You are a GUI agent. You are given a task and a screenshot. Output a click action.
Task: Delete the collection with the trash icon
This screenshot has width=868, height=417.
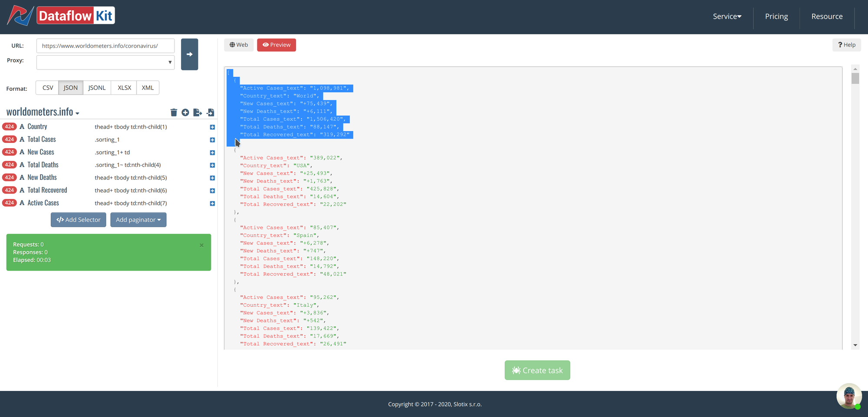click(174, 113)
